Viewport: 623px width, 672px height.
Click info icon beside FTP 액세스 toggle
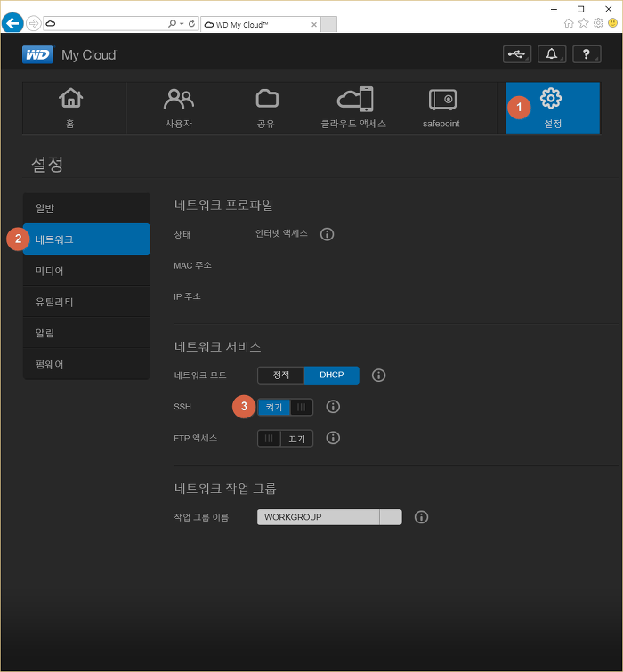(333, 438)
